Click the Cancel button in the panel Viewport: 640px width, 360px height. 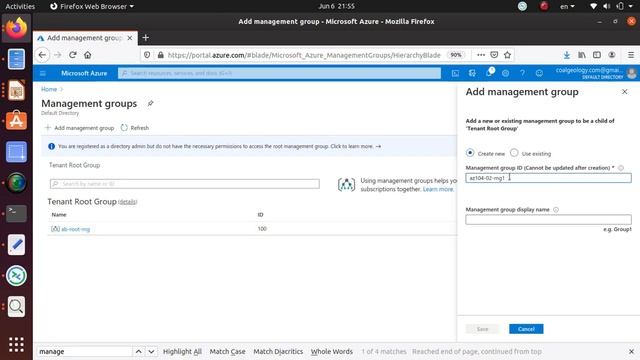[x=526, y=329]
